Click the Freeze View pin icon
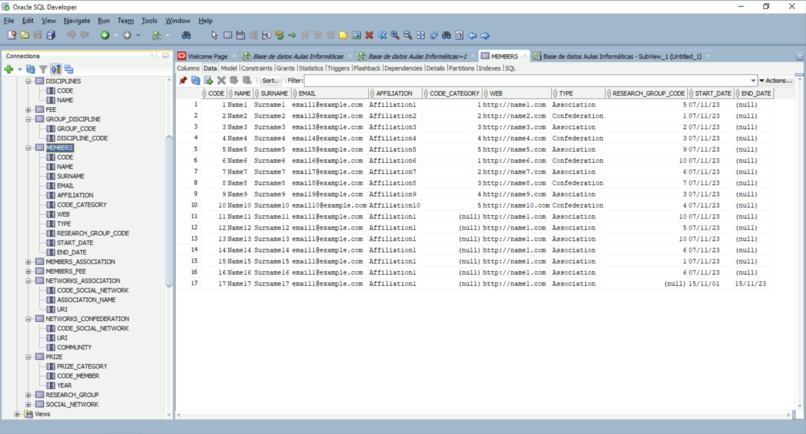The height and width of the screenshot is (434, 806). point(183,80)
